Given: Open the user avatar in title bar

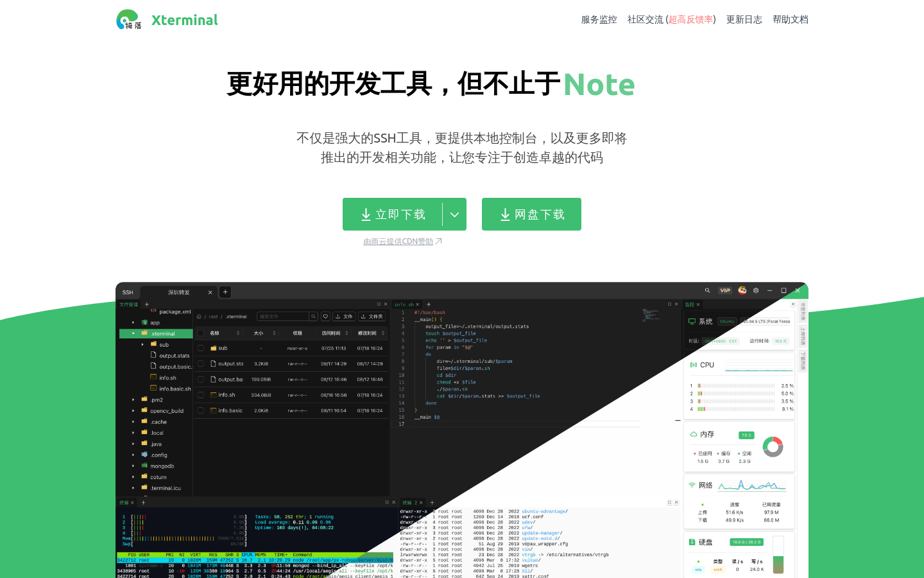Looking at the screenshot, I should [742, 290].
